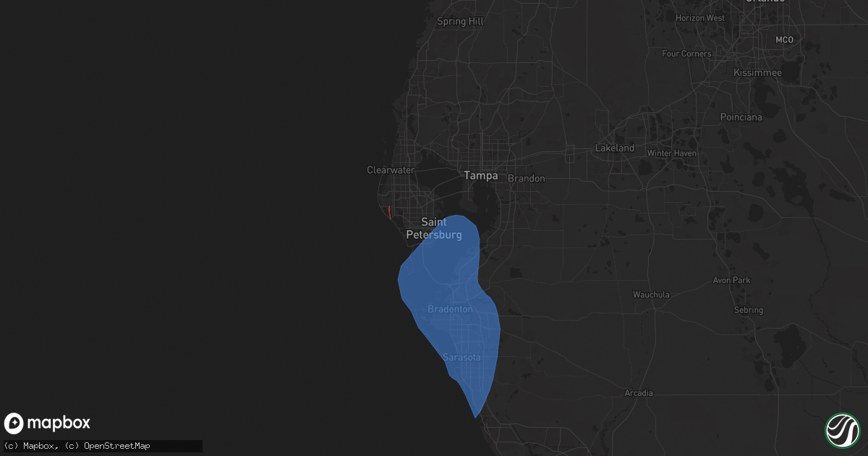
Task: Click the Poinciana label
Action: coord(741,117)
